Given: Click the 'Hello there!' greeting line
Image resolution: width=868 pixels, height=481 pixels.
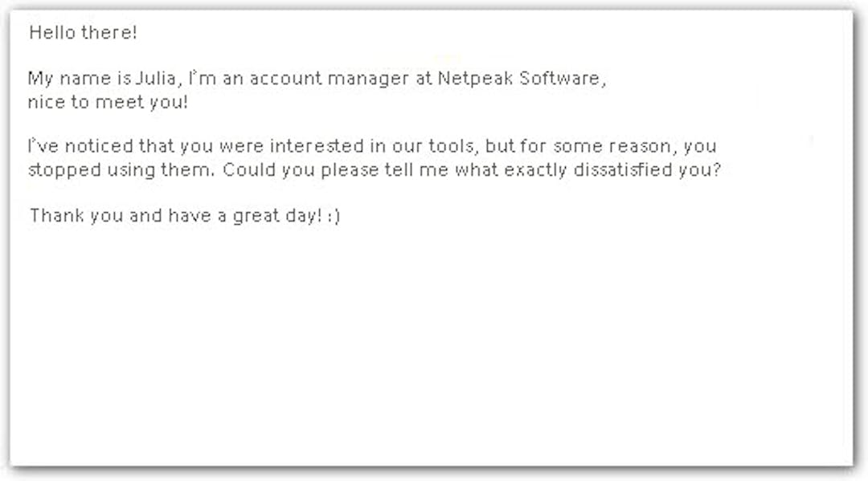Looking at the screenshot, I should click(83, 33).
